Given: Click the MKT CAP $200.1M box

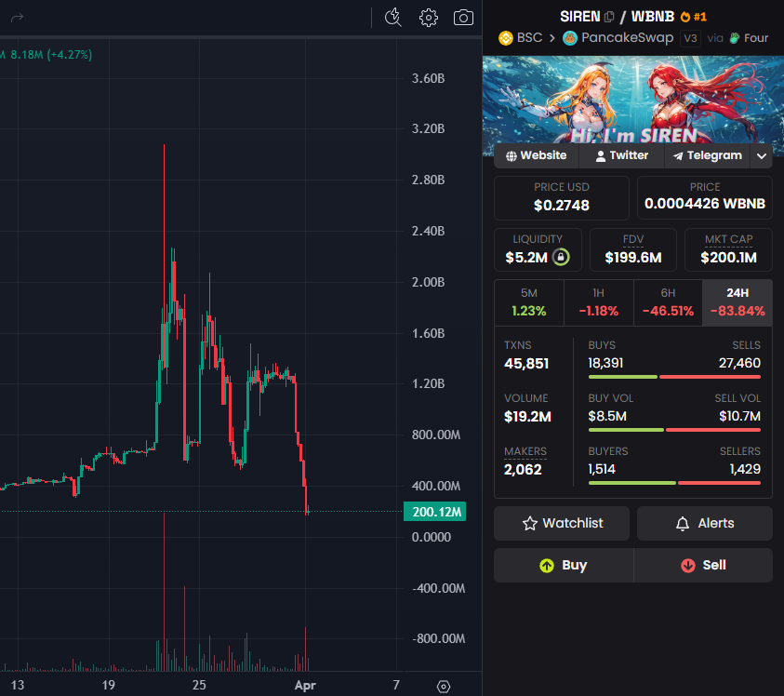Looking at the screenshot, I should pyautogui.click(x=728, y=249).
